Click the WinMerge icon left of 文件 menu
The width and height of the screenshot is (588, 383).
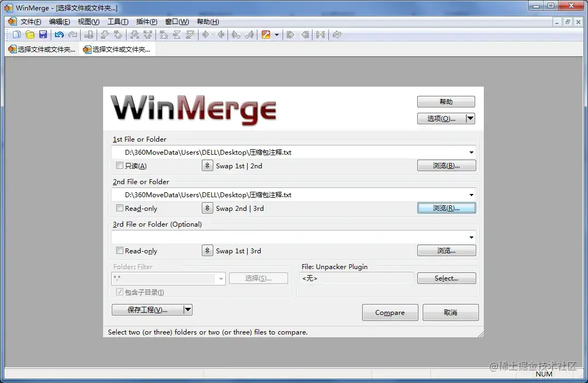point(13,22)
